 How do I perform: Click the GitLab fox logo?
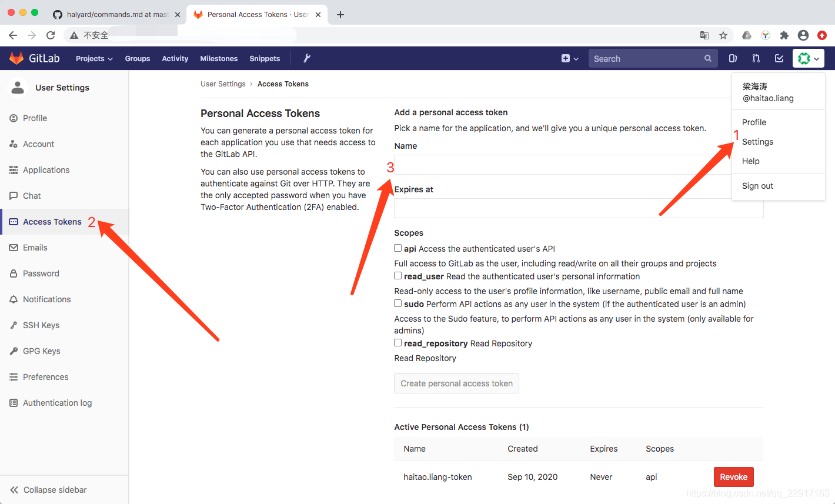point(16,58)
